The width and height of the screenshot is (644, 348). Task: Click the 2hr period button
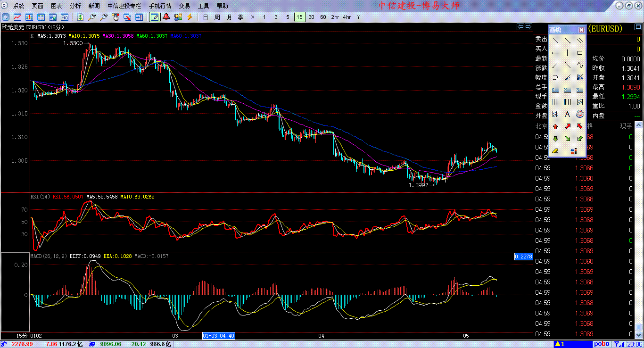tap(335, 17)
